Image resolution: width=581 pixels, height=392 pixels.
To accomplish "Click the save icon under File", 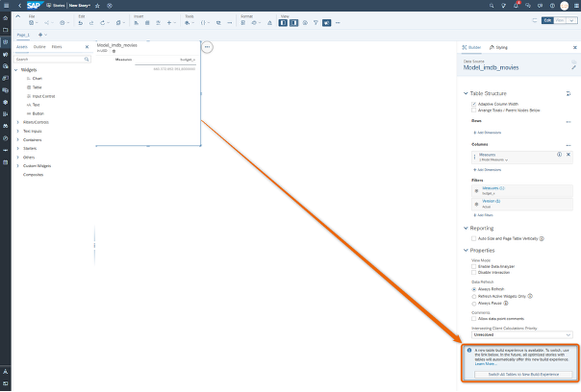I will tap(32, 23).
